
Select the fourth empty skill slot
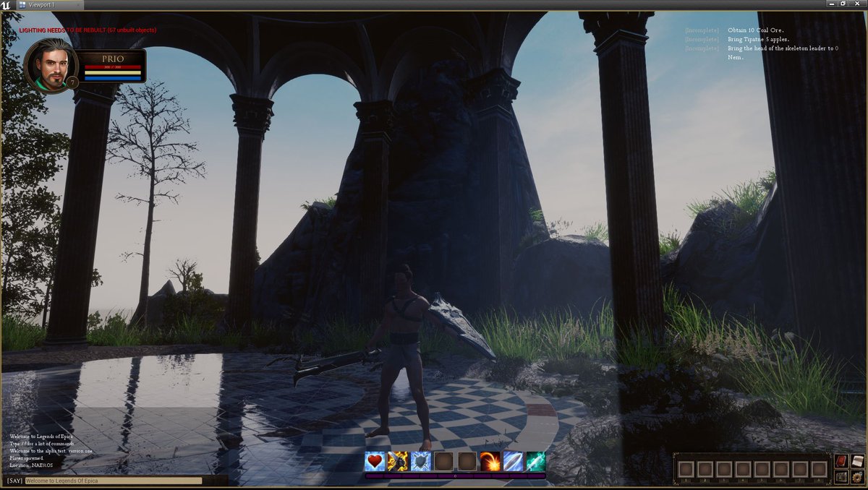point(444,461)
